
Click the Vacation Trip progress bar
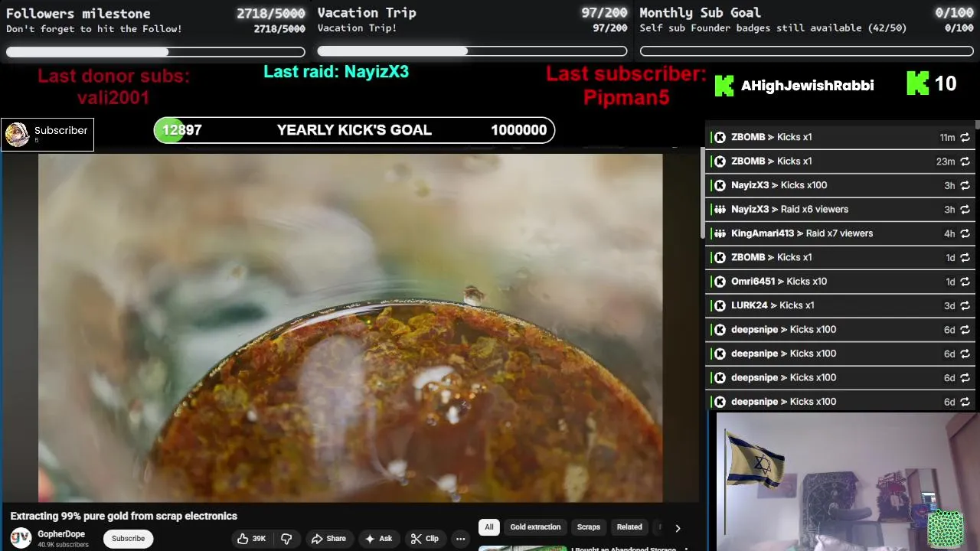(472, 51)
